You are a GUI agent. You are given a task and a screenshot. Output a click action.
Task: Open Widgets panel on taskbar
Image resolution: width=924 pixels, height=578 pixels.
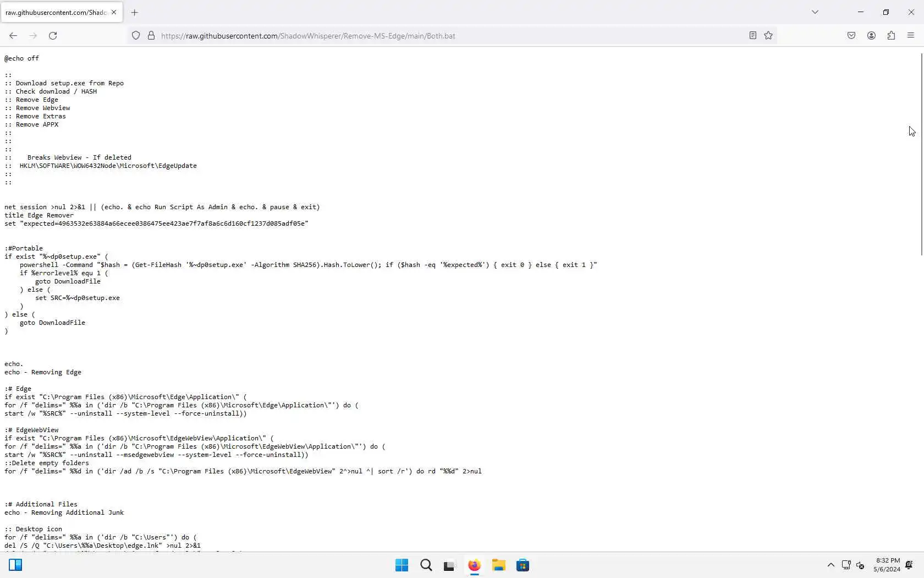point(15,565)
